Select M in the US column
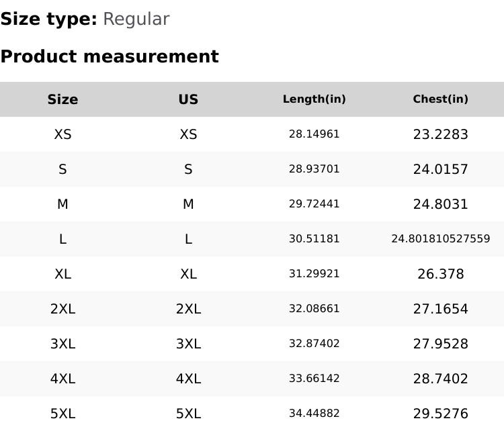The height and width of the screenshot is (431, 504). (188, 204)
